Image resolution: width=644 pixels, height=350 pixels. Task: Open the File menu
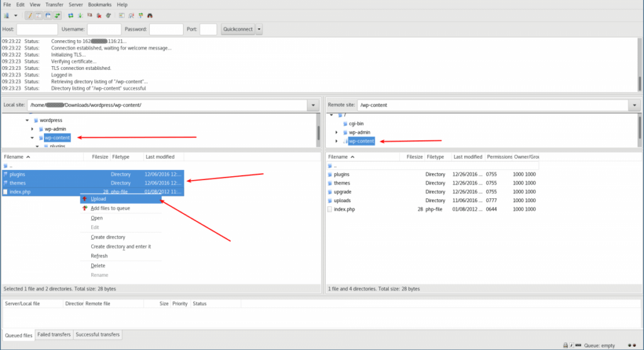[7, 4]
